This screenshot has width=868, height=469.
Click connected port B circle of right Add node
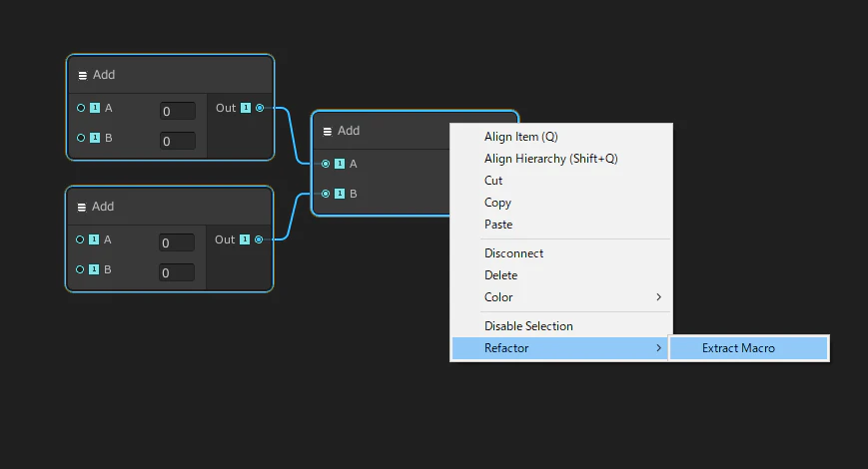326,194
